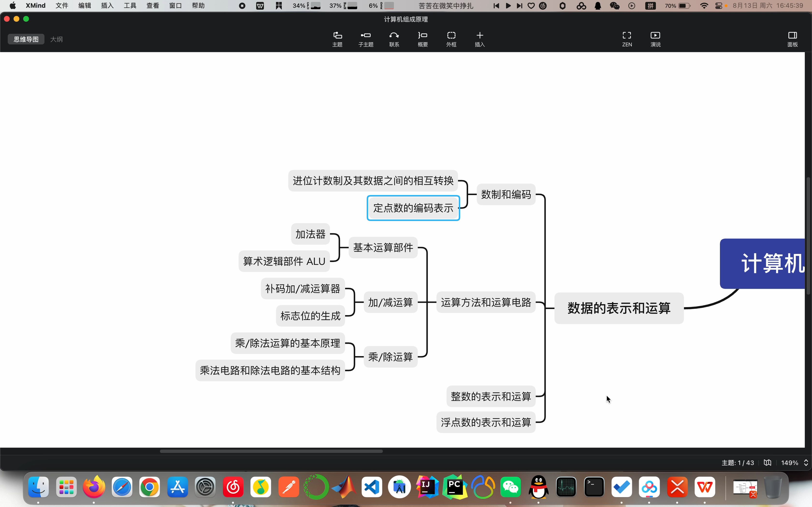Viewport: 812px width, 507px height.
Task: Select the 运算方法和运算电路 topic node
Action: tap(486, 302)
